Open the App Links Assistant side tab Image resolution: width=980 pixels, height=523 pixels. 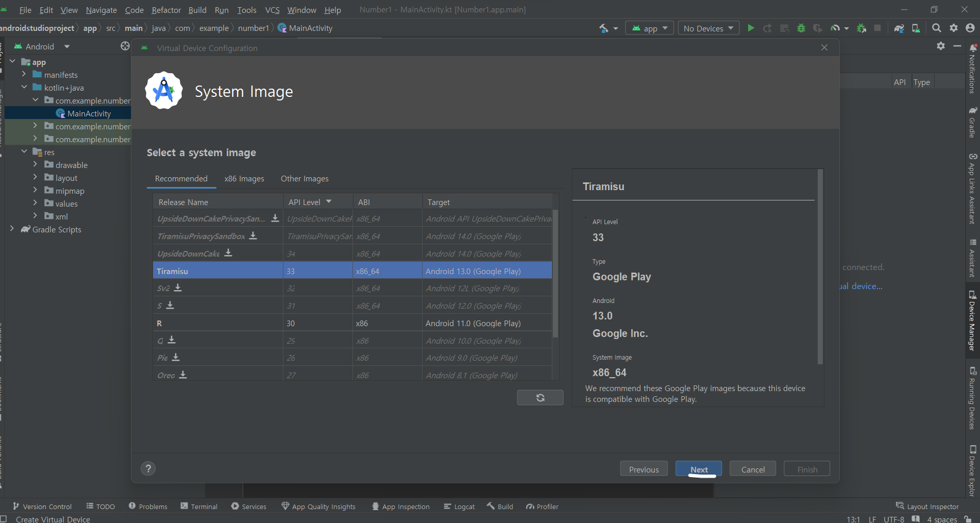point(973,188)
